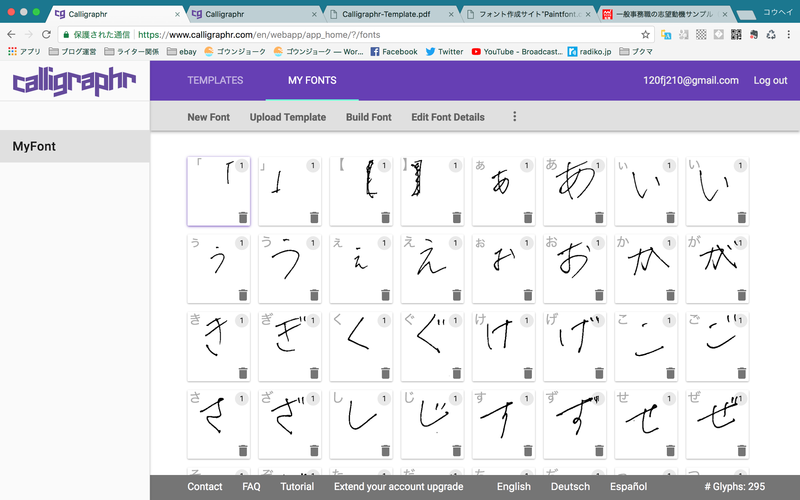The image size is (800, 500).
Task: Open the three-dot more options menu
Action: click(515, 117)
